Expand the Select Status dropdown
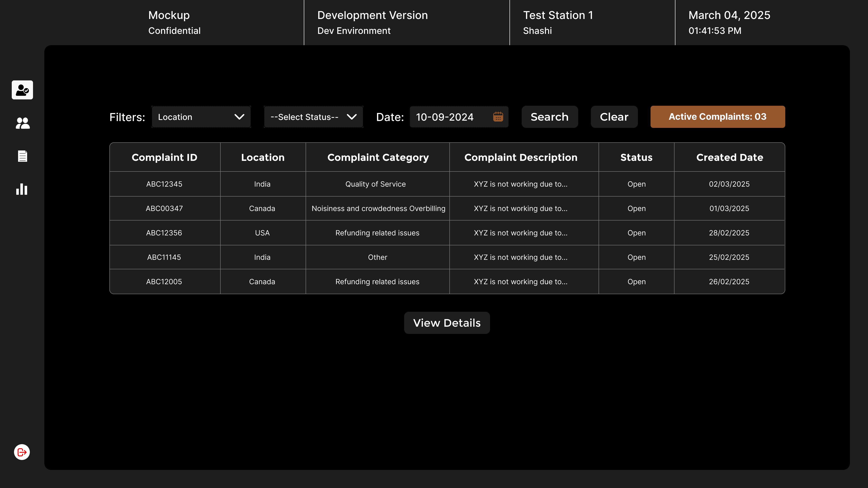Image resolution: width=868 pixels, height=488 pixels. pos(313,117)
